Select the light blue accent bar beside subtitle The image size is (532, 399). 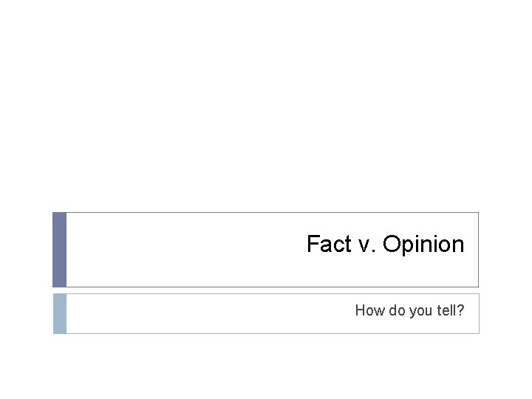point(59,313)
